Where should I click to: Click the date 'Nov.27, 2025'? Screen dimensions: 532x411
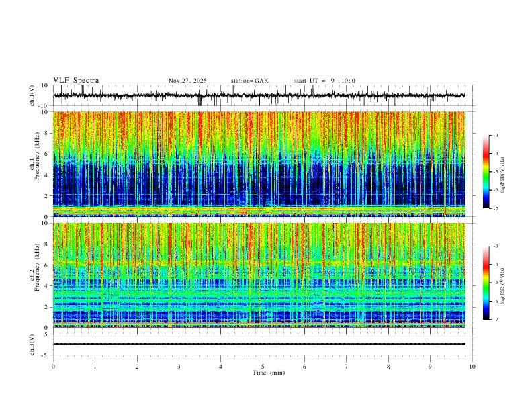[x=187, y=81]
